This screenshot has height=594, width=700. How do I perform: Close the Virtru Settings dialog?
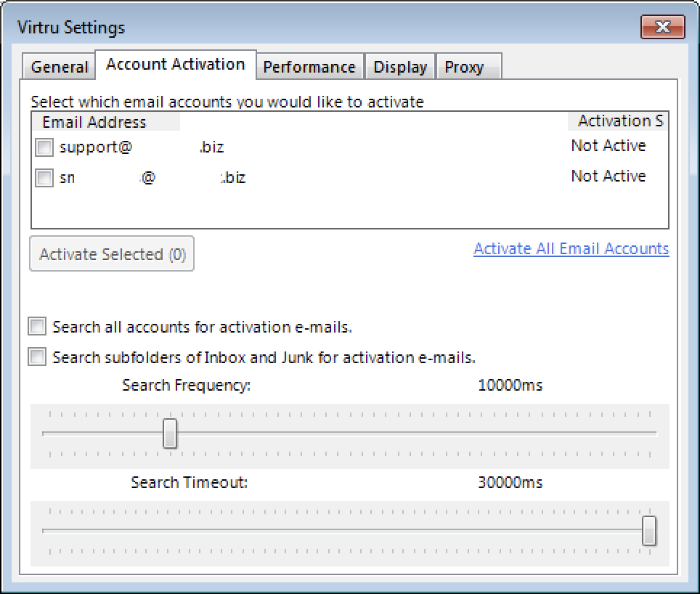click(x=662, y=27)
